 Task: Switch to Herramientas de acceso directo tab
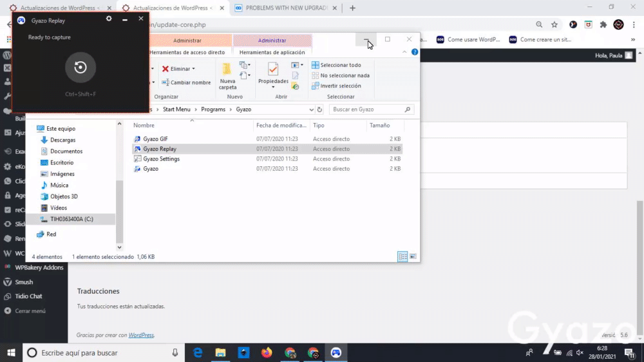pos(187,52)
